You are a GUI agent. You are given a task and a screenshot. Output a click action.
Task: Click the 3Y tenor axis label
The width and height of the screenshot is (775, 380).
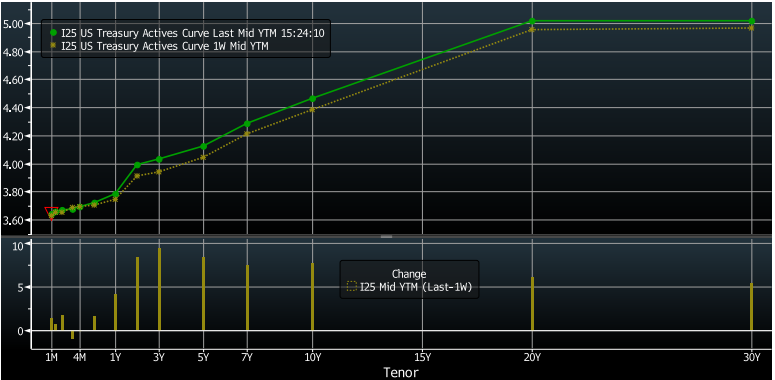point(159,357)
